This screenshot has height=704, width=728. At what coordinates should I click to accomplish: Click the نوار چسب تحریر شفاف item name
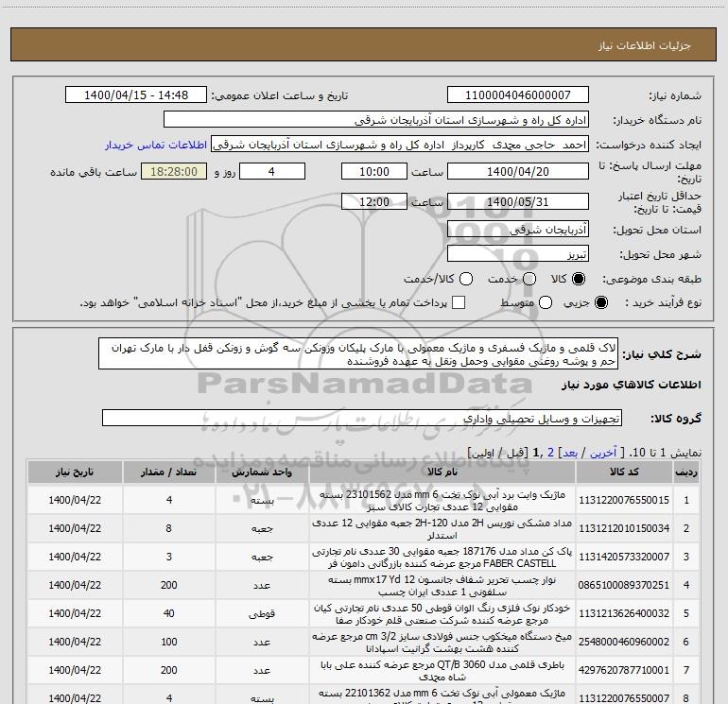(442, 586)
